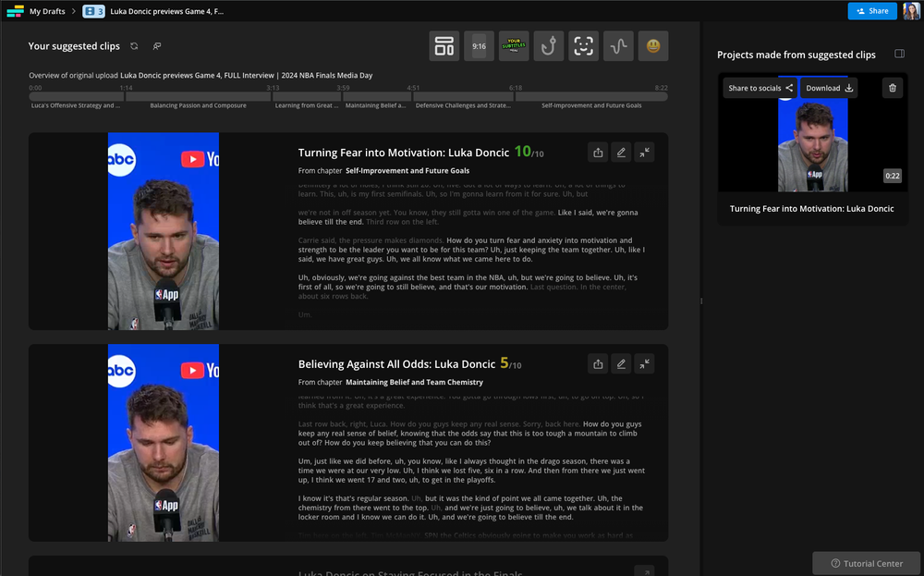Open the subtitles style button
Image resolution: width=924 pixels, height=576 pixels.
tap(514, 46)
